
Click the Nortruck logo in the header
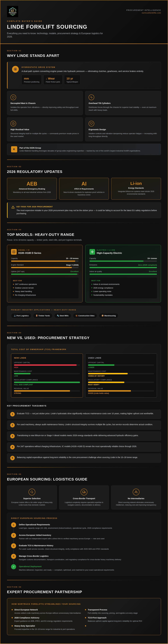pyautogui.click(x=12, y=12)
